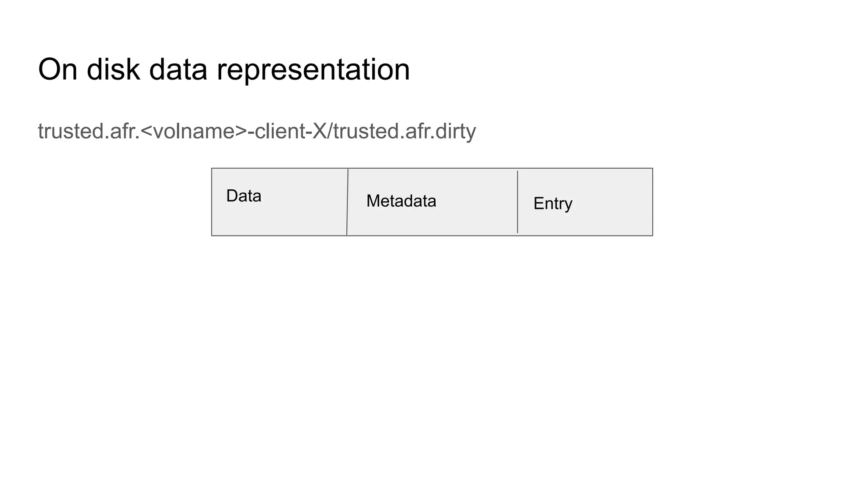Click the divider between Metadata and Entry
Viewport: 868px width, 488px height.
point(517,202)
